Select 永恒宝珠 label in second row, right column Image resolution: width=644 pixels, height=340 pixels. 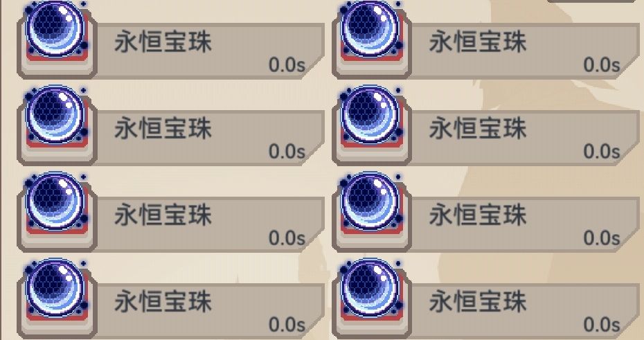point(478,129)
